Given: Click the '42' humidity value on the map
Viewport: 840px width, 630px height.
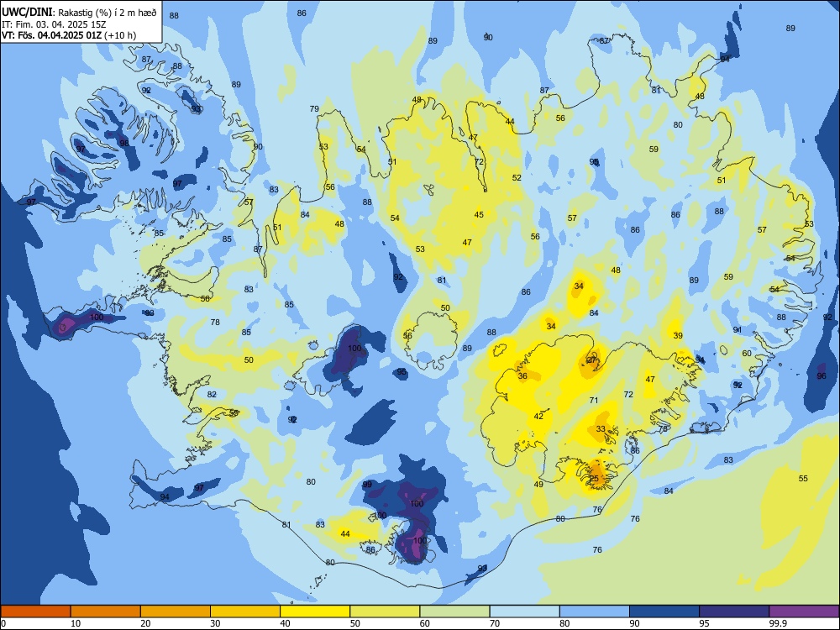Looking at the screenshot, I should point(538,417).
